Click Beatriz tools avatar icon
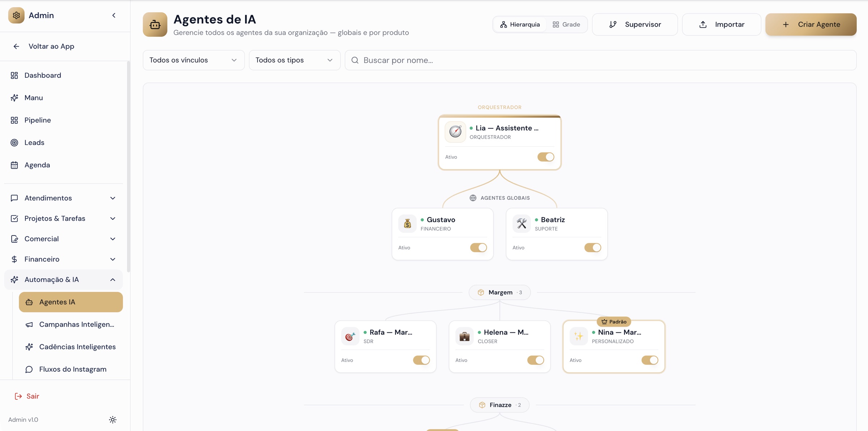The width and height of the screenshot is (868, 431). (x=522, y=224)
